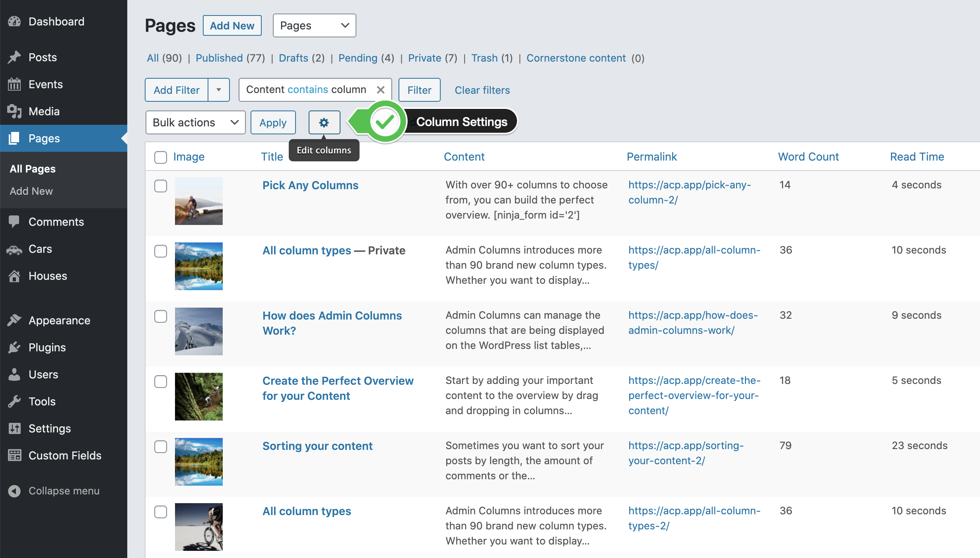Open the Media menu item

(x=44, y=111)
